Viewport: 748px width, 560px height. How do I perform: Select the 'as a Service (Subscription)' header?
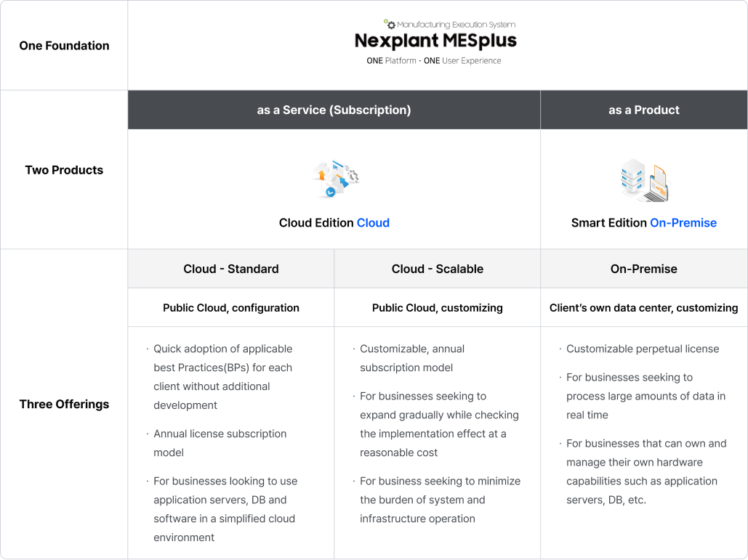tap(334, 110)
